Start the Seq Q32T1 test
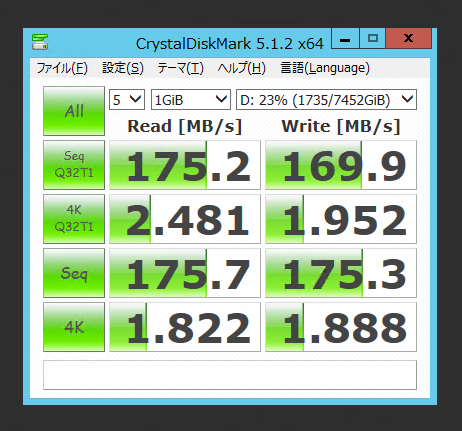Image resolution: width=462 pixels, height=431 pixels. point(74,165)
